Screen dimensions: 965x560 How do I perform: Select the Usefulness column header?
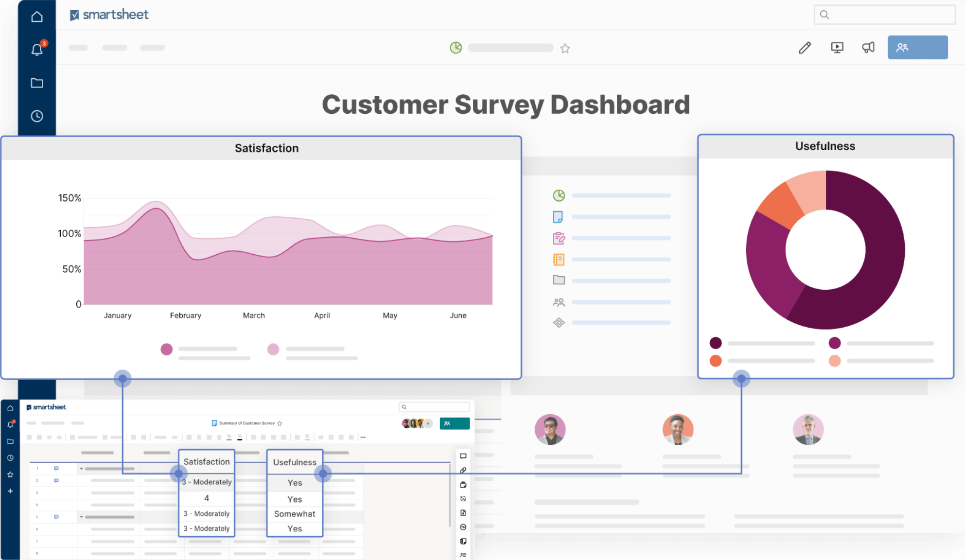(295, 462)
